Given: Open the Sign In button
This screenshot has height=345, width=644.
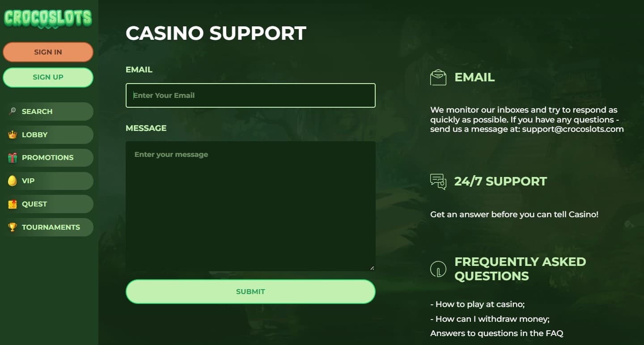Looking at the screenshot, I should (x=48, y=52).
